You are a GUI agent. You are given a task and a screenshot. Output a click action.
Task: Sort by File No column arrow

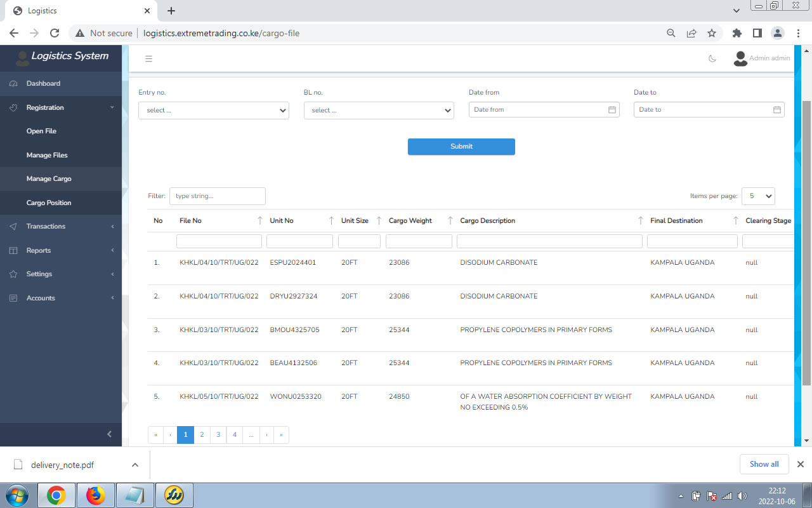259,221
